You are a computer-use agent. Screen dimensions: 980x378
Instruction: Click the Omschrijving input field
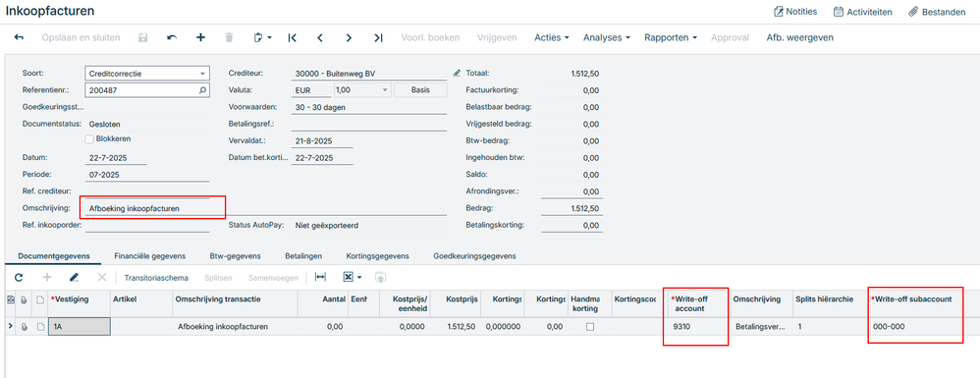click(266, 208)
